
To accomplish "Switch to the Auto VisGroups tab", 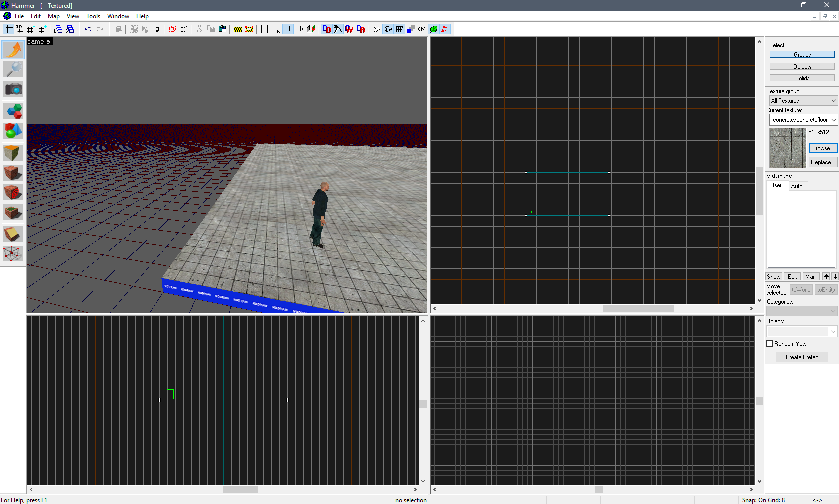I will [797, 186].
